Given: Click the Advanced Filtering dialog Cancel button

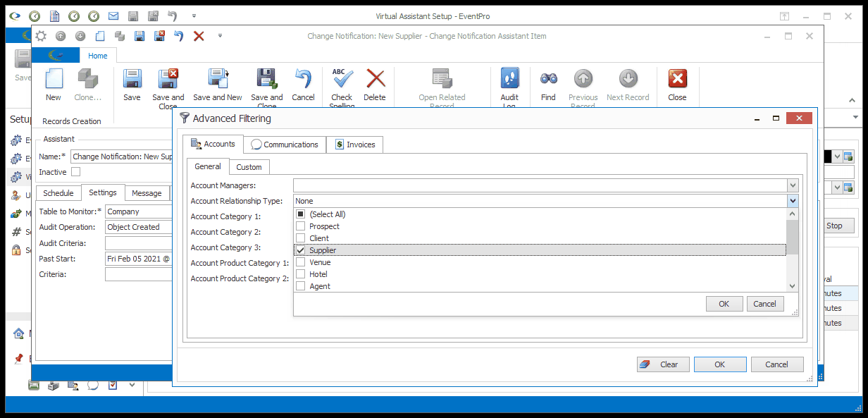Looking at the screenshot, I should [777, 364].
